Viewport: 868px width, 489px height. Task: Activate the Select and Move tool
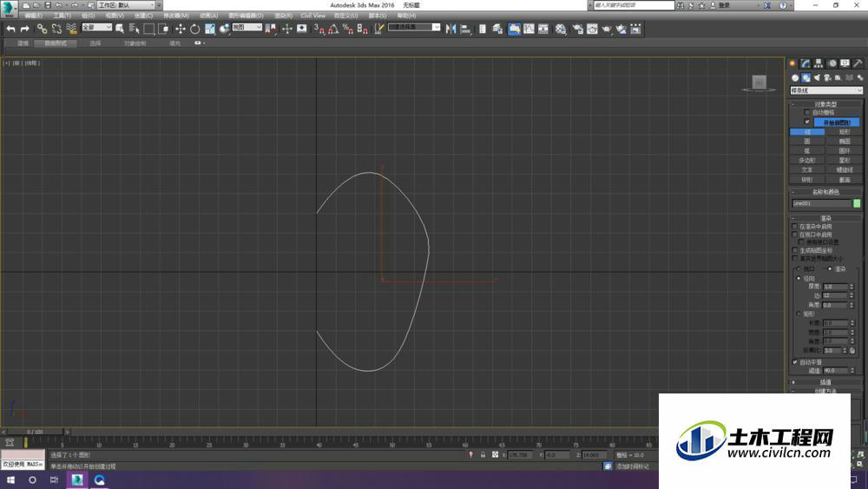tap(181, 29)
